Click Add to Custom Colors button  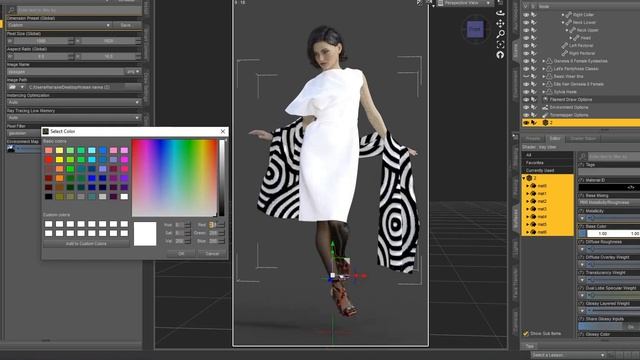point(86,244)
